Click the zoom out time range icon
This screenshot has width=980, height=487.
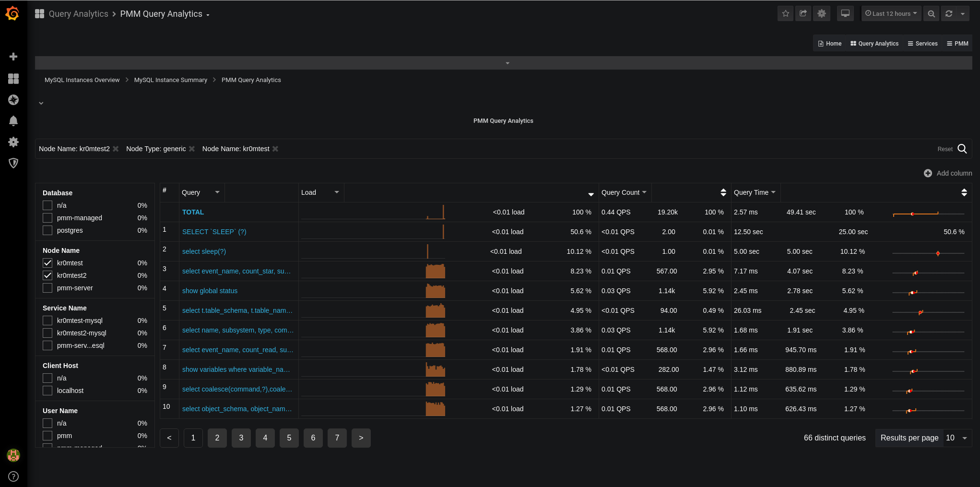(931, 13)
